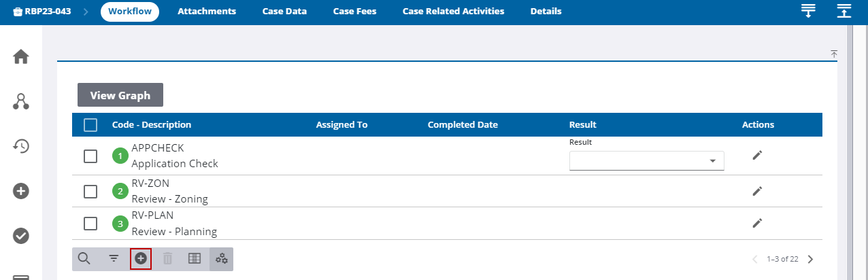This screenshot has width=868, height=280.
Task: Go to next page with the right chevron
Action: 810,259
